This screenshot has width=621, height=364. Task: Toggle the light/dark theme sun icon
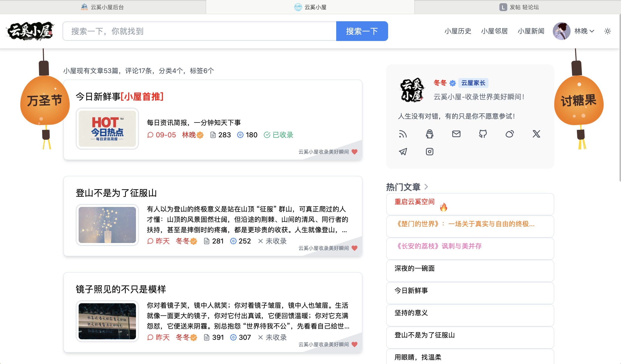click(x=607, y=31)
